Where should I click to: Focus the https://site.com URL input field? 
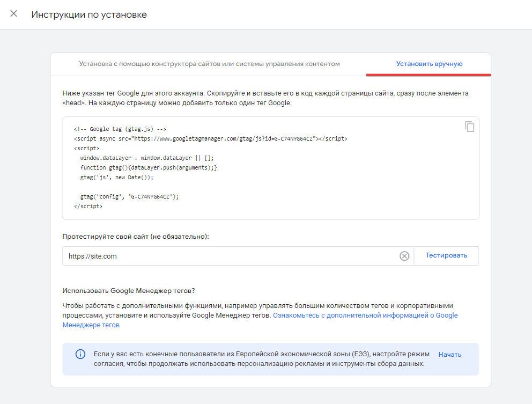pyautogui.click(x=231, y=256)
